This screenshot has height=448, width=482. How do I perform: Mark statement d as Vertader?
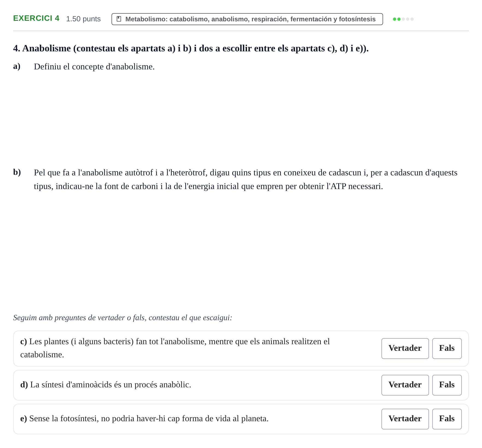[405, 385]
